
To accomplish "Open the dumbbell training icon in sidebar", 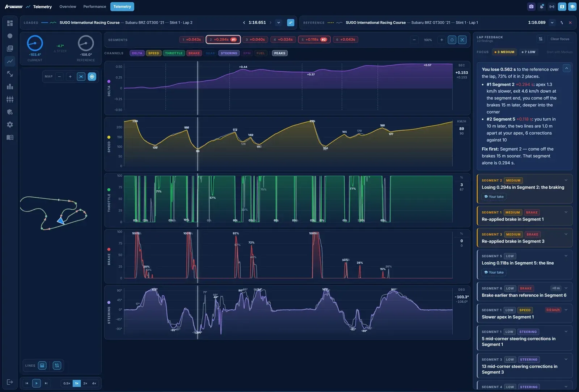I will click(10, 74).
